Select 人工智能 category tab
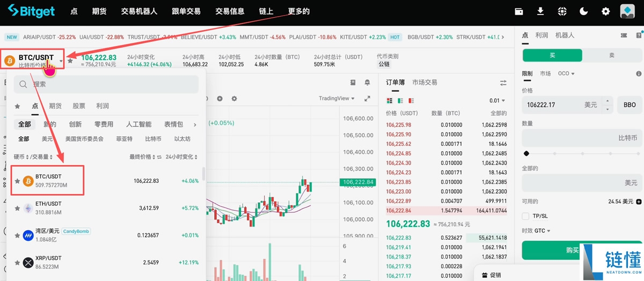Viewport: 644px width, 281px height. (x=138, y=124)
